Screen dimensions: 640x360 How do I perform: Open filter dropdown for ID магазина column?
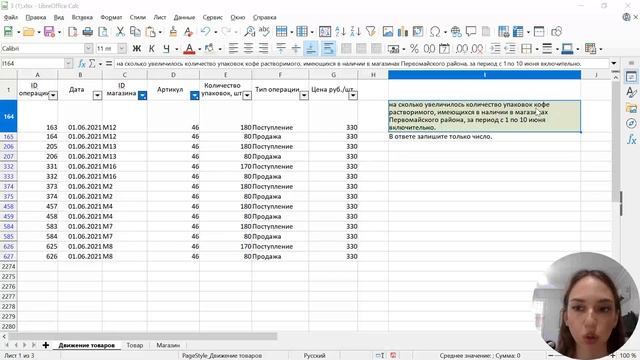tap(142, 95)
